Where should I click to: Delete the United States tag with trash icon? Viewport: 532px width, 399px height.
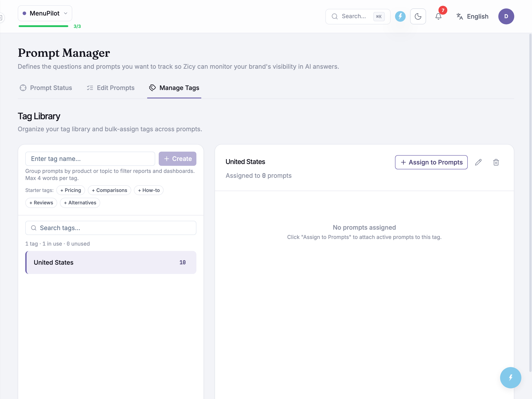pos(496,162)
